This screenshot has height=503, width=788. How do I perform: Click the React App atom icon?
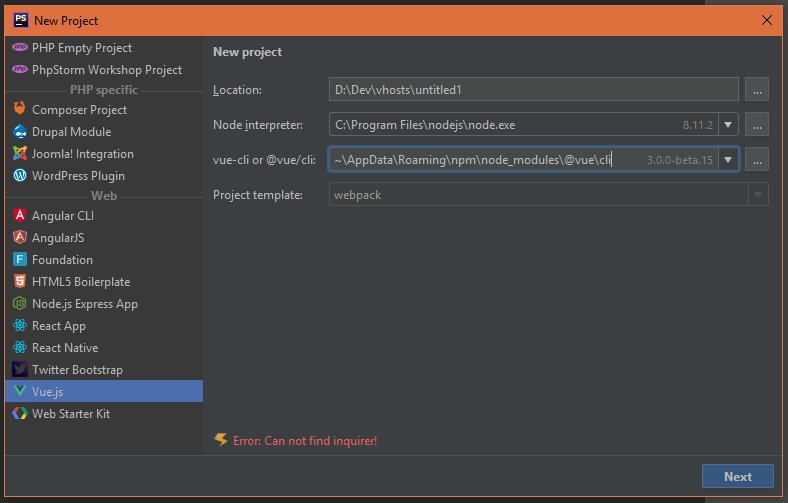pos(20,326)
